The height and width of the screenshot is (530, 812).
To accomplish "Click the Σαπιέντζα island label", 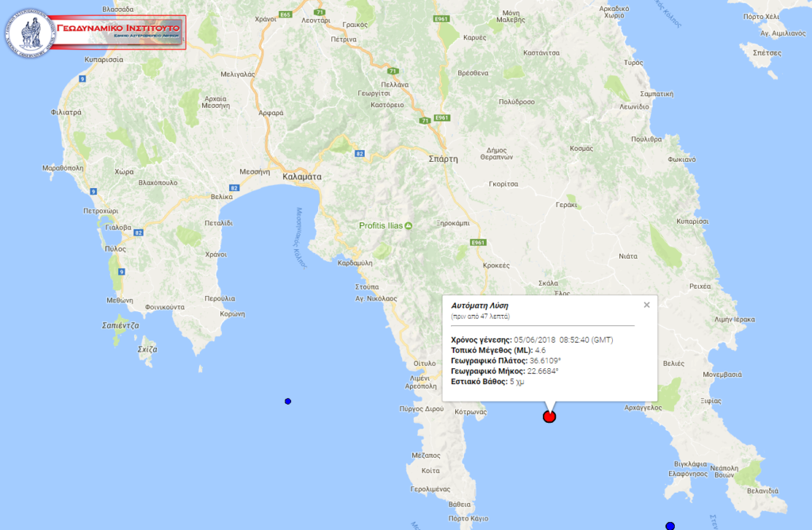I will coord(121,325).
